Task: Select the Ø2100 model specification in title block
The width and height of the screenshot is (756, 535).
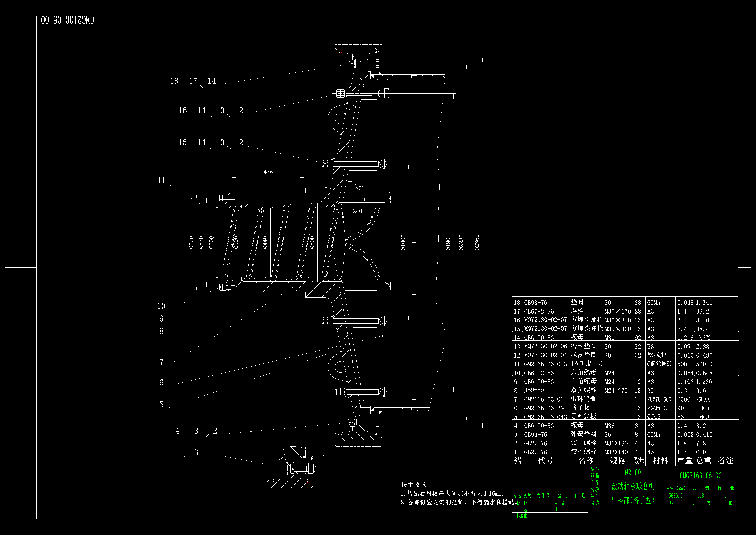Action: (633, 472)
